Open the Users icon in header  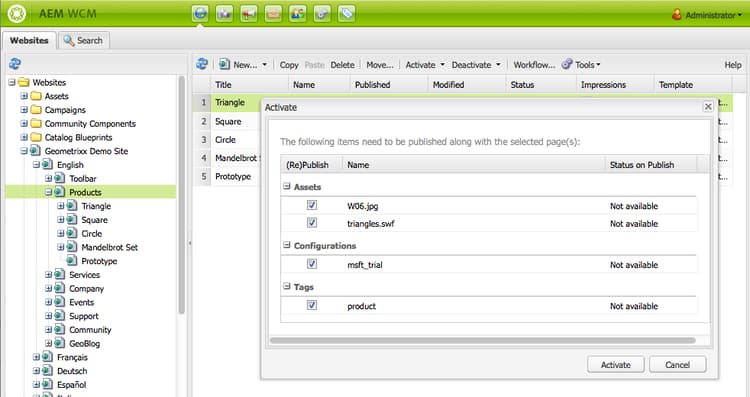298,13
